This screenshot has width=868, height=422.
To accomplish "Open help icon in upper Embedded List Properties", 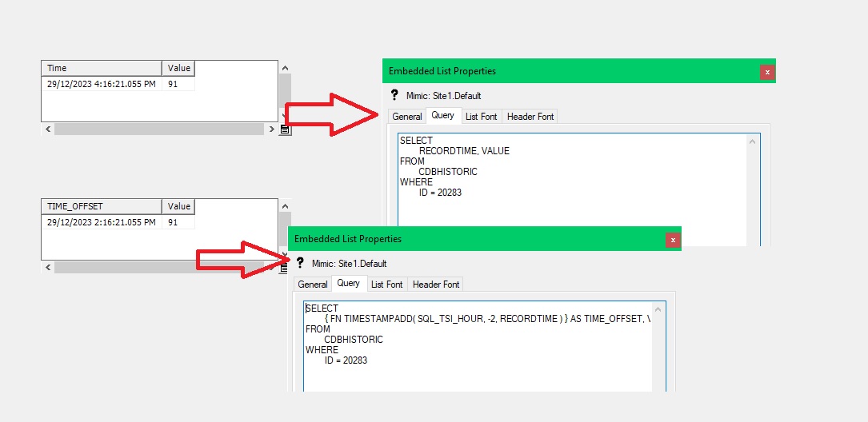I will pyautogui.click(x=394, y=95).
